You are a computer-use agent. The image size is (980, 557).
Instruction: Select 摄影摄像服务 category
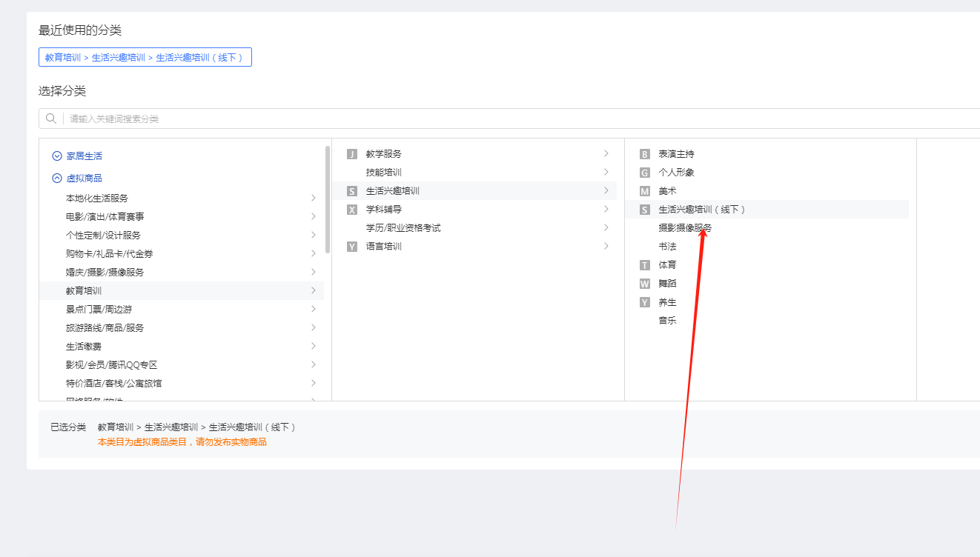[685, 228]
